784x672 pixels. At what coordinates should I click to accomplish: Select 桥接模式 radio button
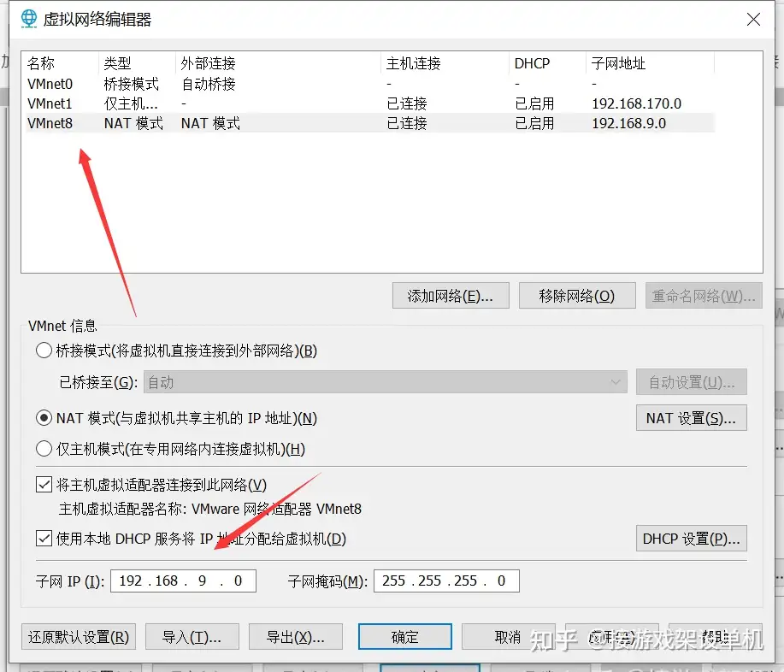[x=44, y=351]
